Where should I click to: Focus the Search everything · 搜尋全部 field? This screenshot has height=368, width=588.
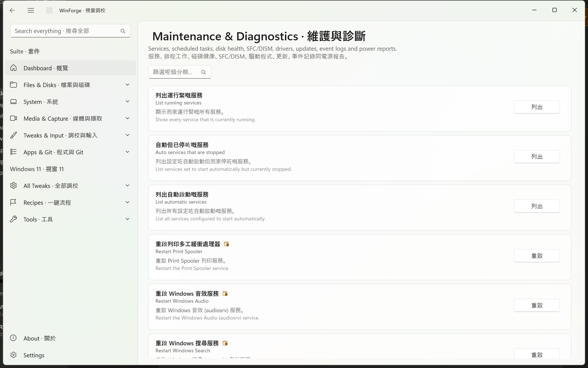tap(70, 31)
